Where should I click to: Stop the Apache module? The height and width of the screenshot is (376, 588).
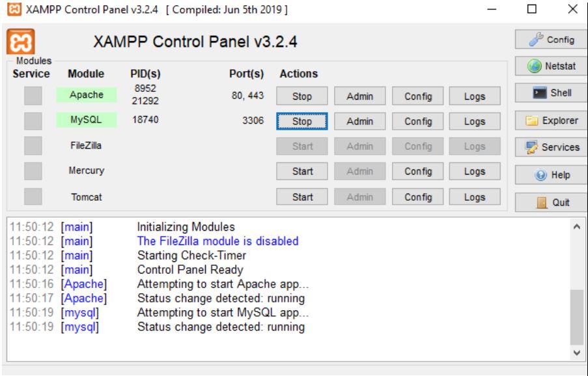[x=302, y=96]
